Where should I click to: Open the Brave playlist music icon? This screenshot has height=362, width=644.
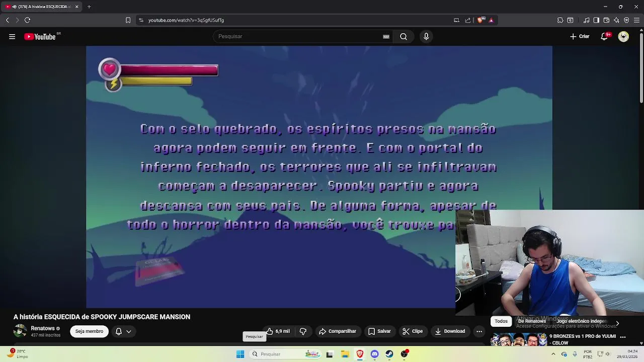[x=586, y=20]
